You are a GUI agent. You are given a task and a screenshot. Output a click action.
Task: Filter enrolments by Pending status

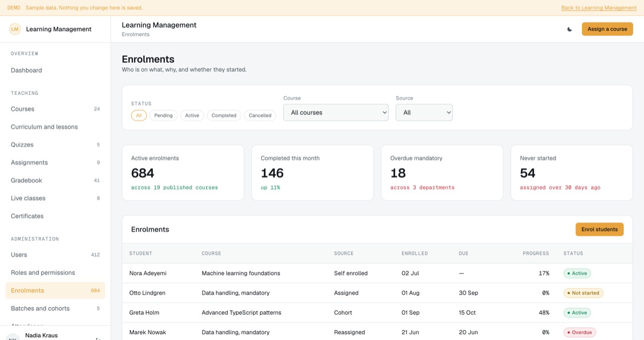(163, 116)
